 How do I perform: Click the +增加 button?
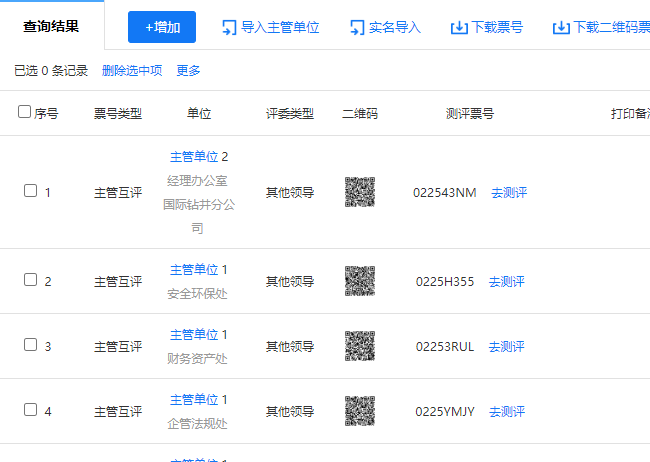tap(162, 27)
